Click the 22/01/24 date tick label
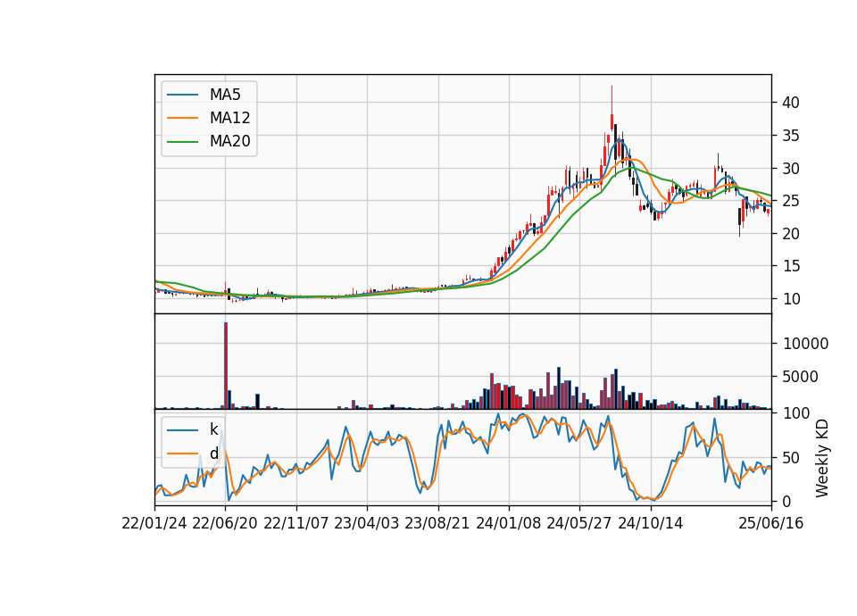Screen dimensions: 857x616 (154, 524)
